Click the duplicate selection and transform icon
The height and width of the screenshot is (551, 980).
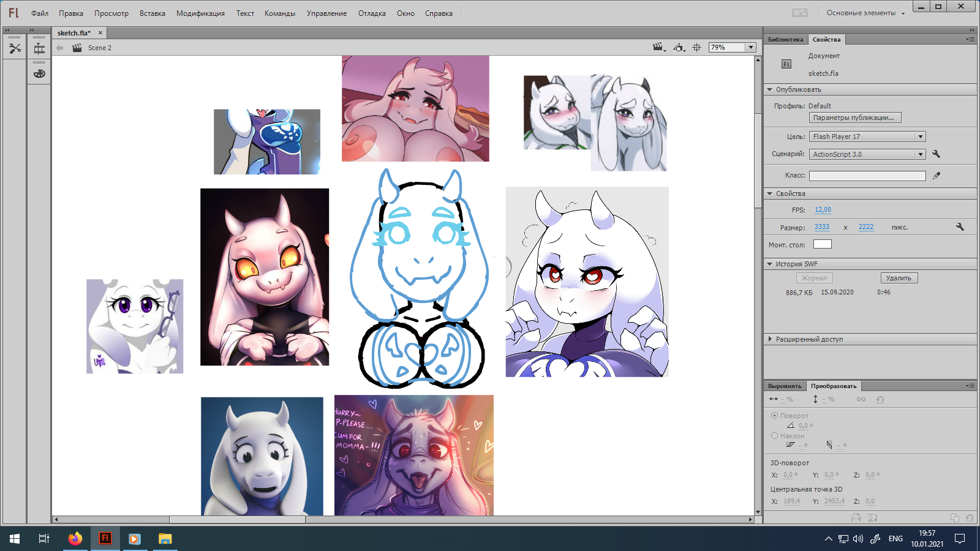point(954,518)
